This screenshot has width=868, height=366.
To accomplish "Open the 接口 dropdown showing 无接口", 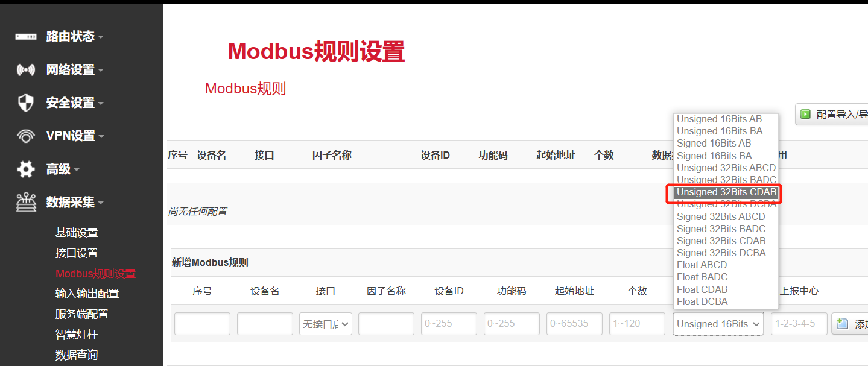I will (x=325, y=324).
